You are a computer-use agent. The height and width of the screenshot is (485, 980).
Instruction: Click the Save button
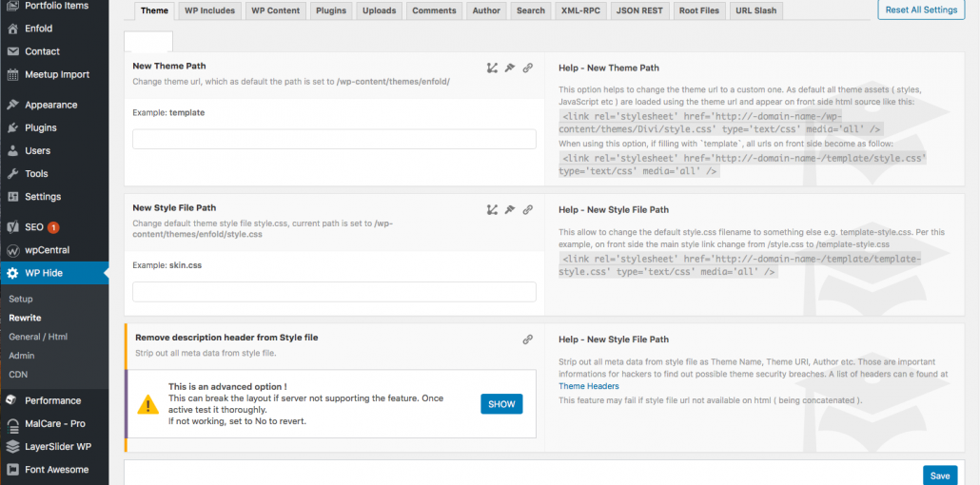point(939,475)
